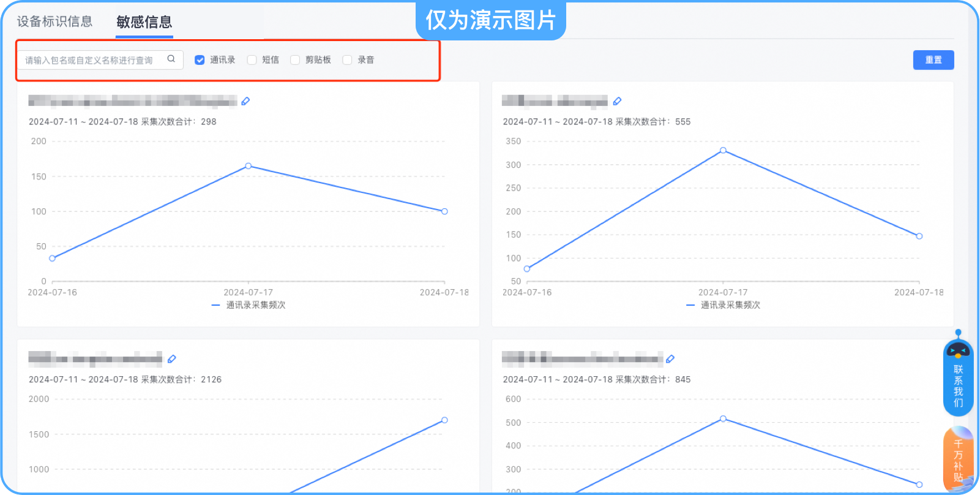Image resolution: width=980 pixels, height=495 pixels.
Task: Enable the 剪贴板 checkbox
Action: tap(295, 60)
